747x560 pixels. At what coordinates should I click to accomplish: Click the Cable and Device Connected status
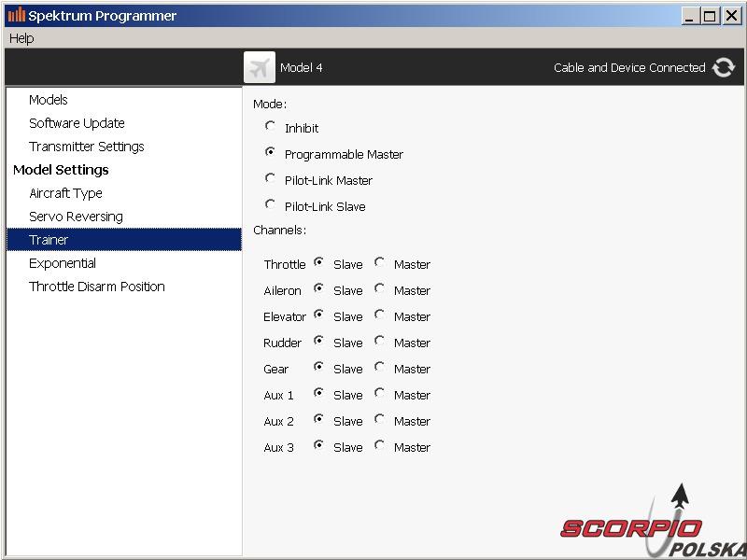(x=629, y=67)
